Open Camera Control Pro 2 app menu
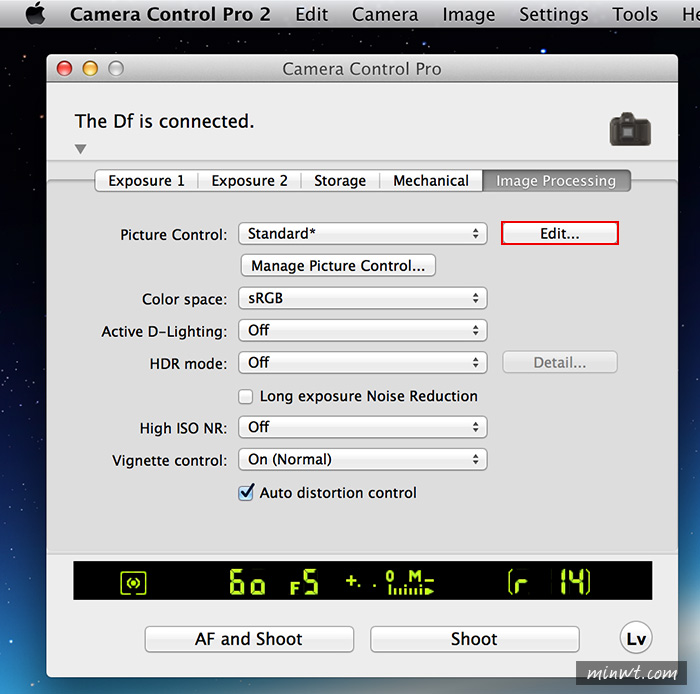This screenshot has width=700, height=694. click(x=170, y=14)
